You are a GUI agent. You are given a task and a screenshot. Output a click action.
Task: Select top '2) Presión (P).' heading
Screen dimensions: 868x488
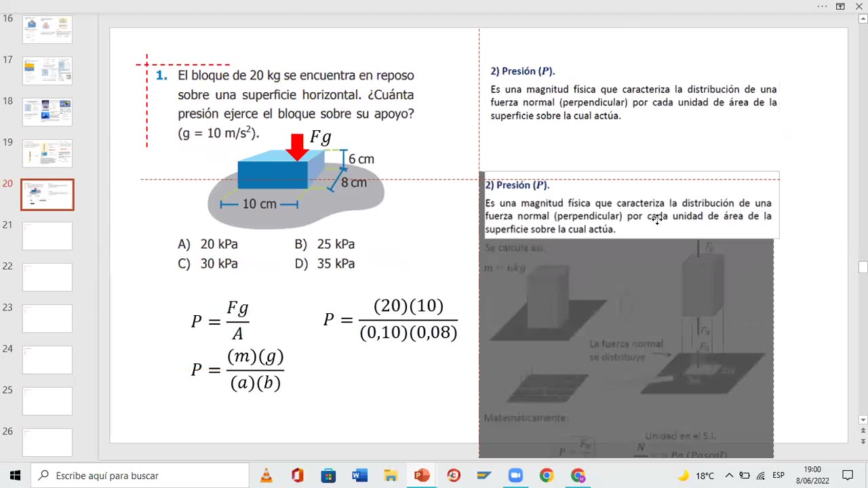click(x=523, y=71)
